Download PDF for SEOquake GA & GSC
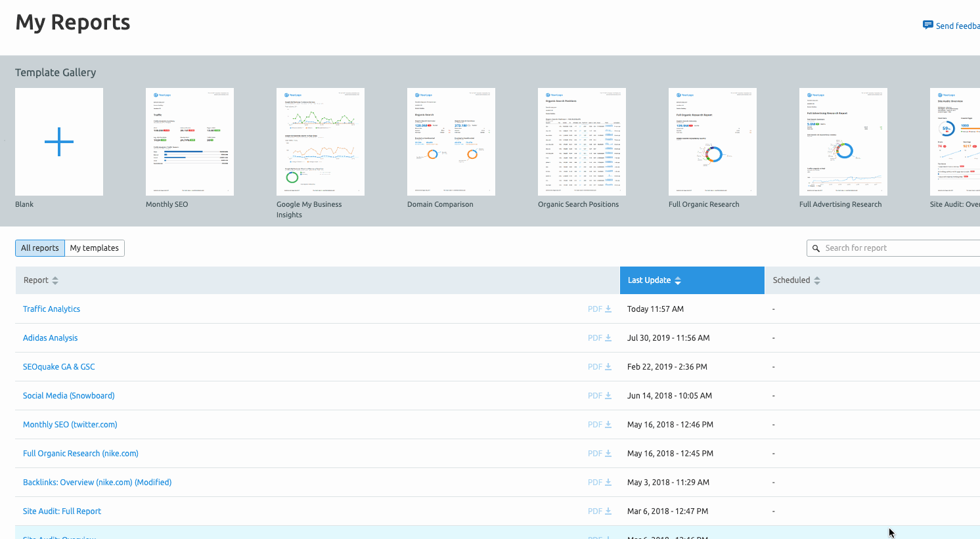The image size is (980, 539). tap(599, 367)
